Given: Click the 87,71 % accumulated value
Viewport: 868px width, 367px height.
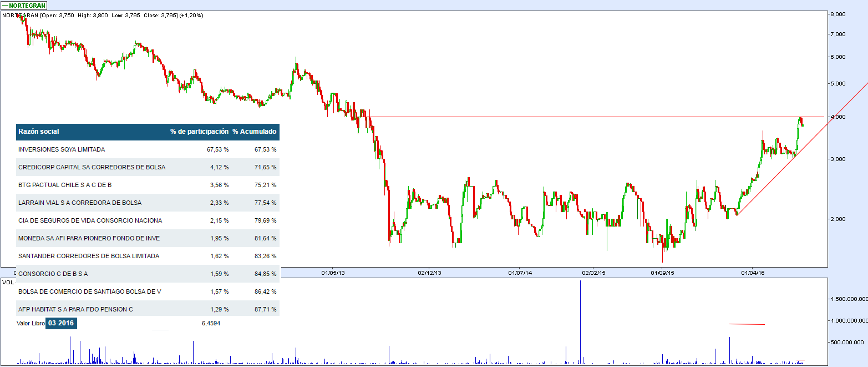Looking at the screenshot, I should (x=265, y=309).
